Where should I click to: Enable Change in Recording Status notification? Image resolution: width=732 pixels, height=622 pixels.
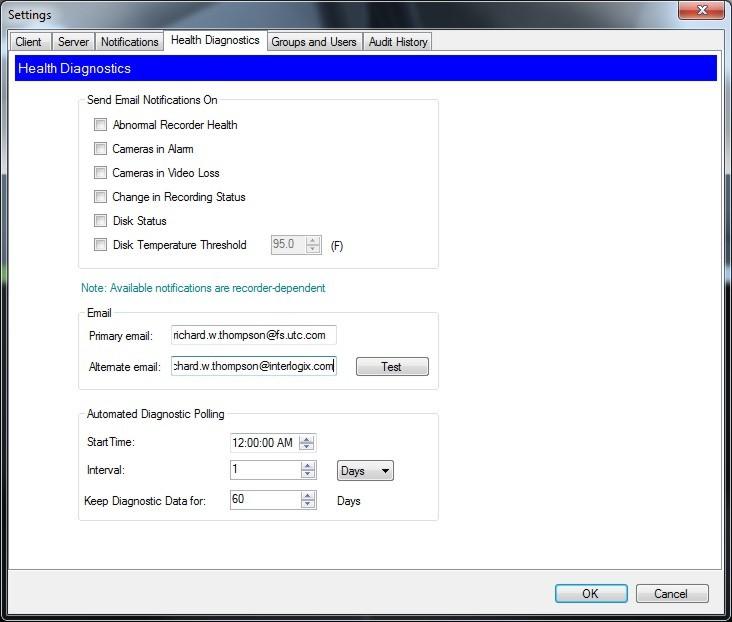point(100,197)
